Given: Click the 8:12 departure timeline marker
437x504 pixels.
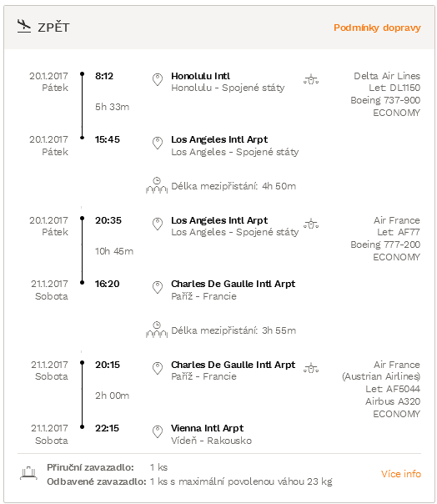Looking at the screenshot, I should coord(83,74).
